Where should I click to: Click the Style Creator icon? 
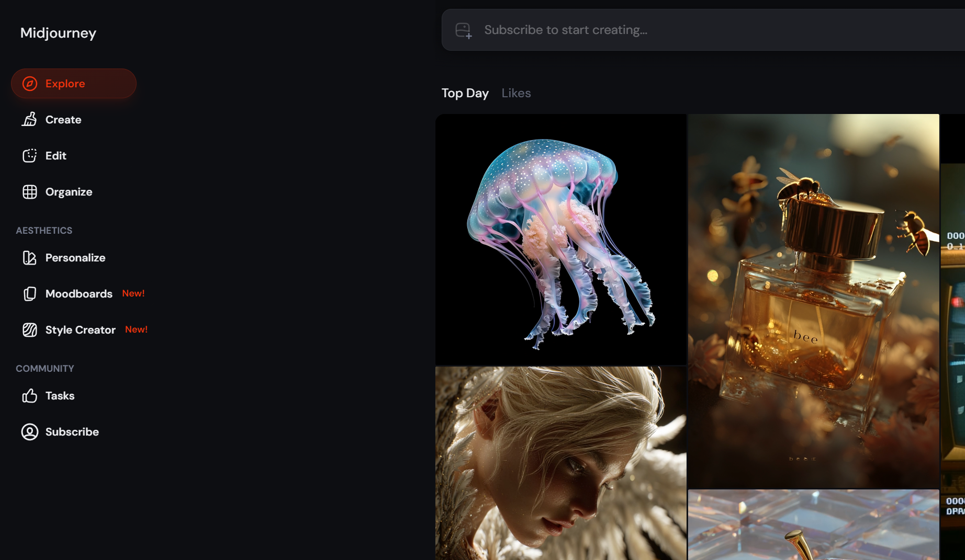tap(30, 330)
